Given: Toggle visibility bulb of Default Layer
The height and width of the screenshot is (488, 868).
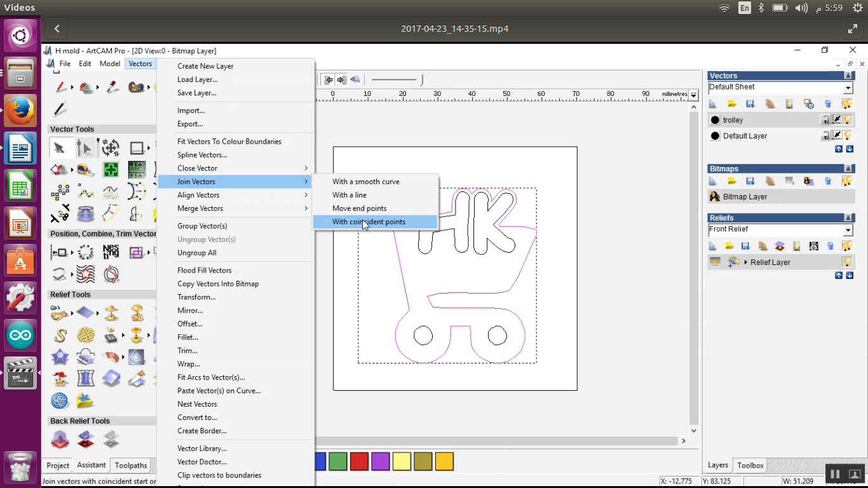Looking at the screenshot, I should click(847, 135).
